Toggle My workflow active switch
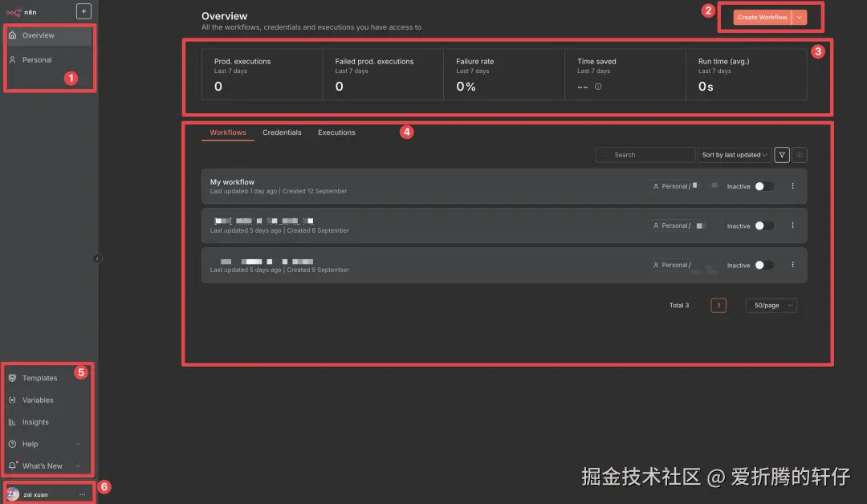Screen dimensions: 867x504 pyautogui.click(x=764, y=186)
